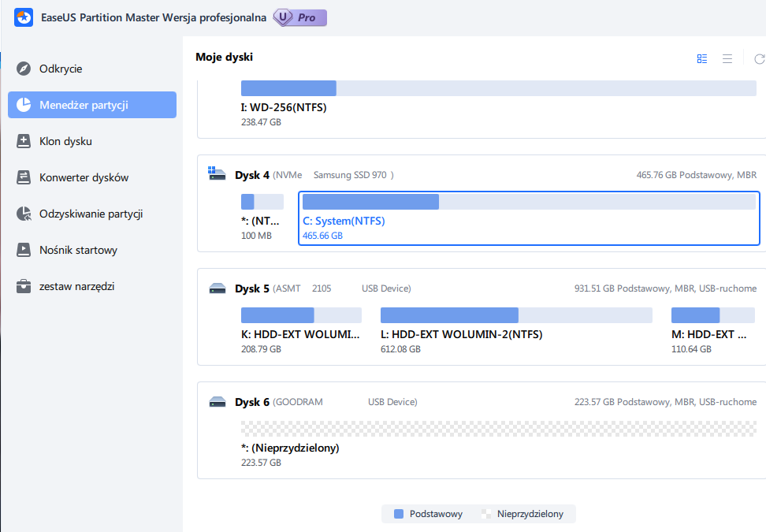Click the Dysk 5 drive icon
This screenshot has height=532, width=766.
[217, 288]
